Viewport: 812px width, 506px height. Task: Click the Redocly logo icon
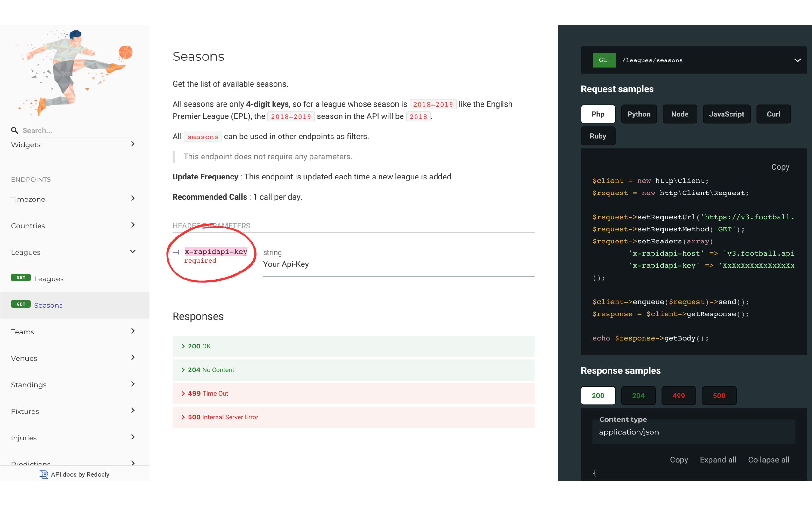coord(44,474)
